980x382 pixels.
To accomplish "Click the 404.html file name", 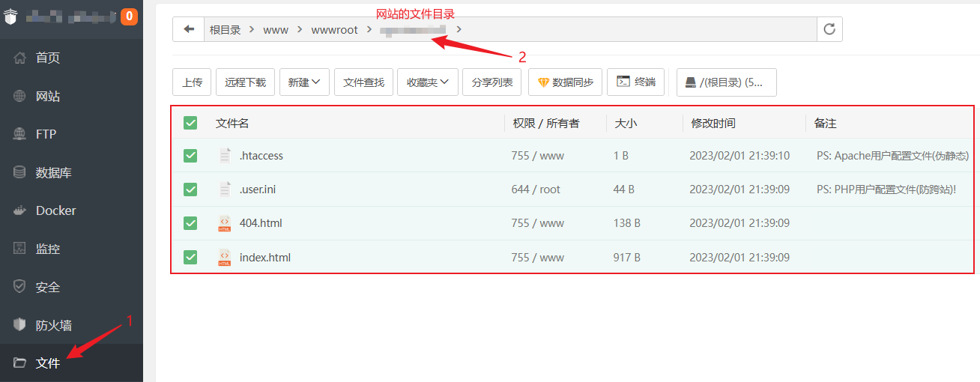I will pyautogui.click(x=261, y=223).
